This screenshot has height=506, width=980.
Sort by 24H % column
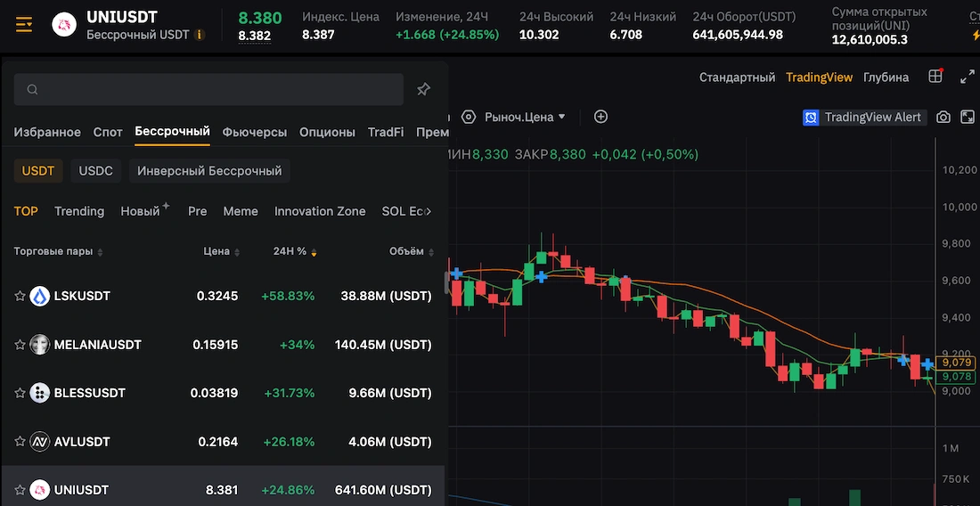295,252
